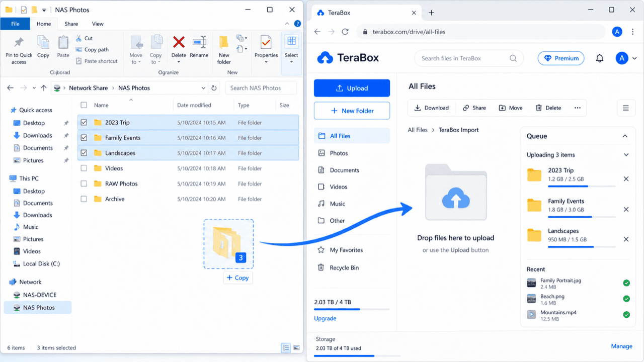Click the three-dot More actions in TeraBox toolbar
Screen dimensions: 644x362
click(x=577, y=108)
